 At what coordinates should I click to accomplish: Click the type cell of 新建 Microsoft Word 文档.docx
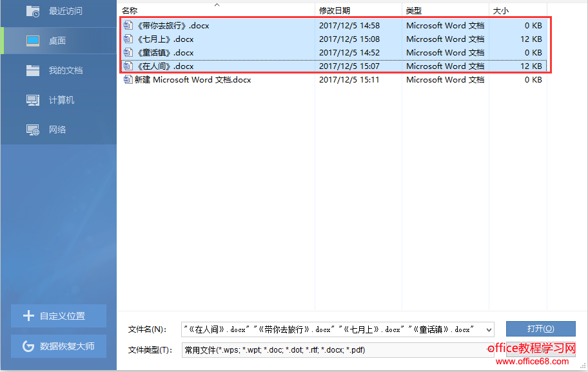click(445, 79)
